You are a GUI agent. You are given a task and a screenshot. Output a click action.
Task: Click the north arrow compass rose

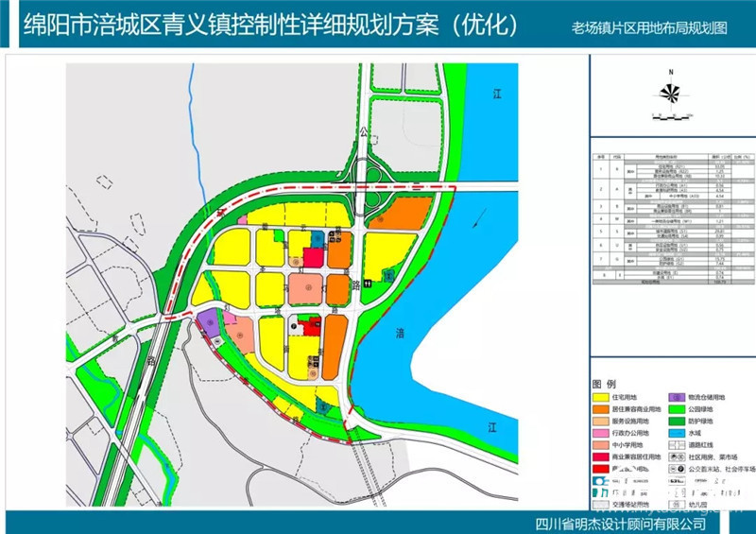(670, 93)
